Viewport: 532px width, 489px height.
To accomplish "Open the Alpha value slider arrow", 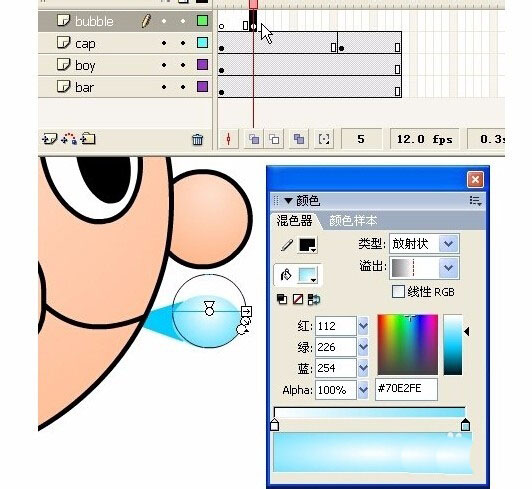I will coord(363,390).
